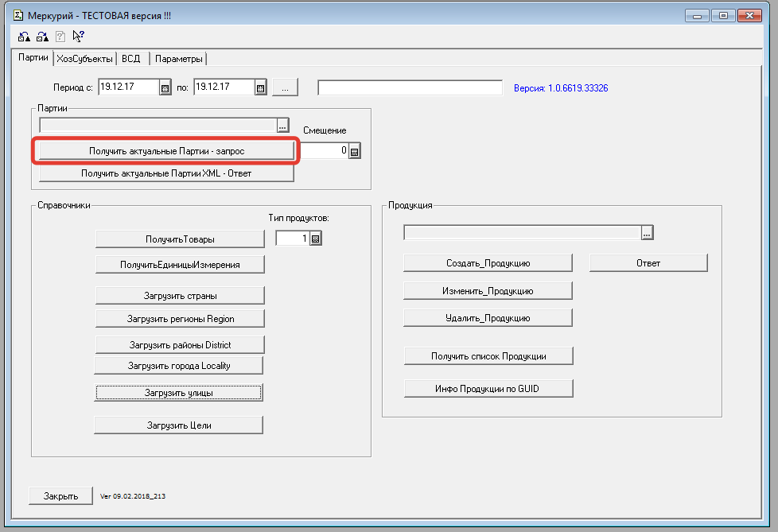778x532 pixels.
Task: Click the Ver 09.02.2018_213 label
Action: [133, 496]
